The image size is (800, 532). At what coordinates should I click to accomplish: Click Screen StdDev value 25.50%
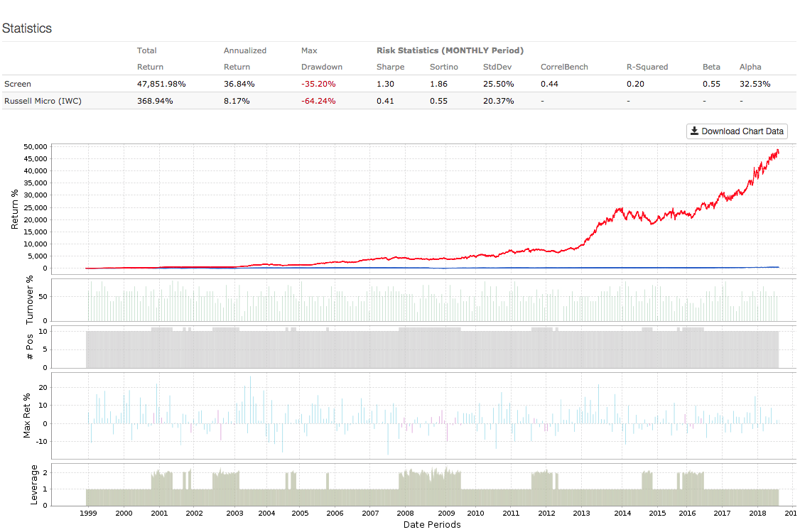tap(499, 84)
